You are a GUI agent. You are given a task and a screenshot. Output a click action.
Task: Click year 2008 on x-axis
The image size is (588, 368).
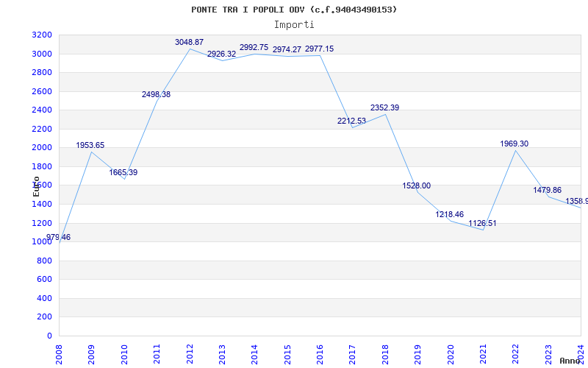60,354
